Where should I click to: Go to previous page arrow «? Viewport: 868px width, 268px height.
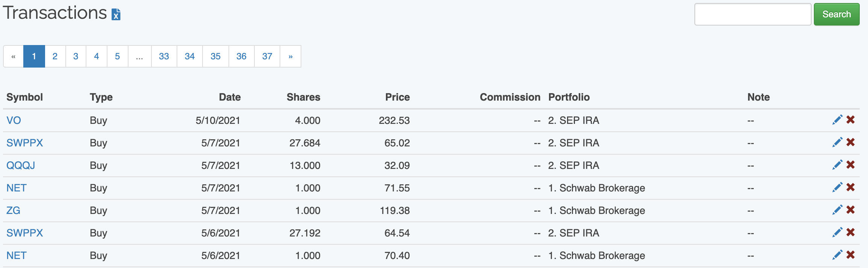(x=14, y=56)
